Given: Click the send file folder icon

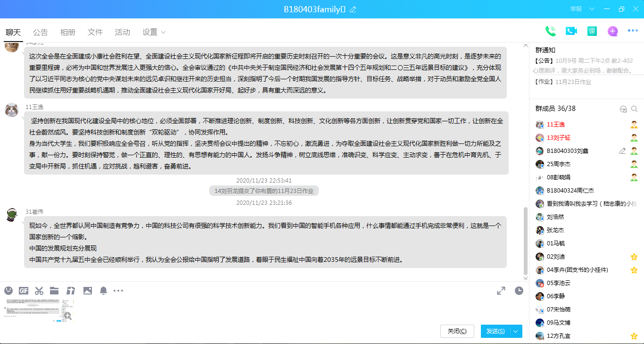Looking at the screenshot, I should click(x=54, y=291).
